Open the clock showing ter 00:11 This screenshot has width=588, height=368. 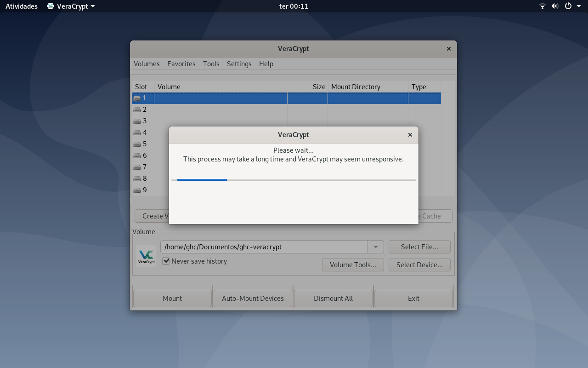(x=294, y=6)
